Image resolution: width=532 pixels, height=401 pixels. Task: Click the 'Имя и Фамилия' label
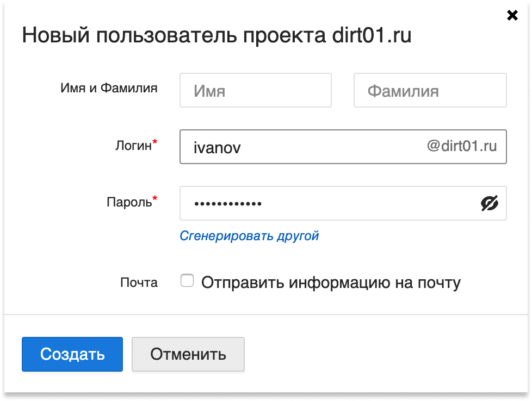point(109,88)
